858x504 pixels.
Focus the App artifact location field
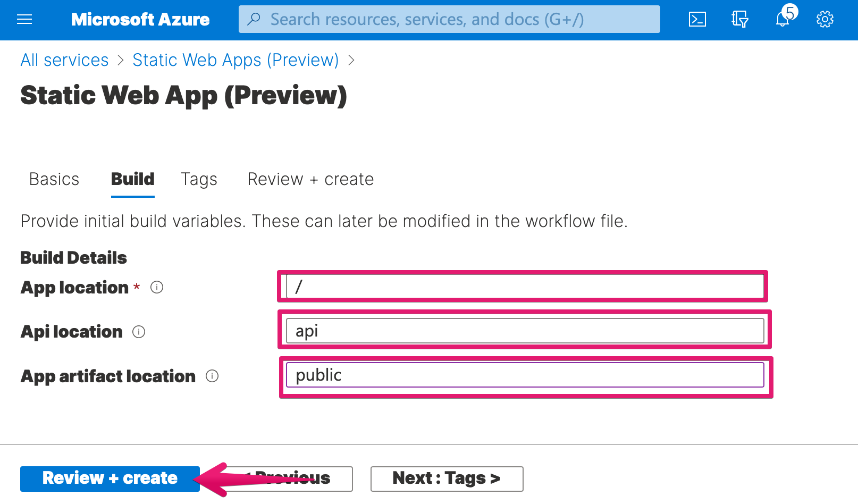(x=525, y=375)
